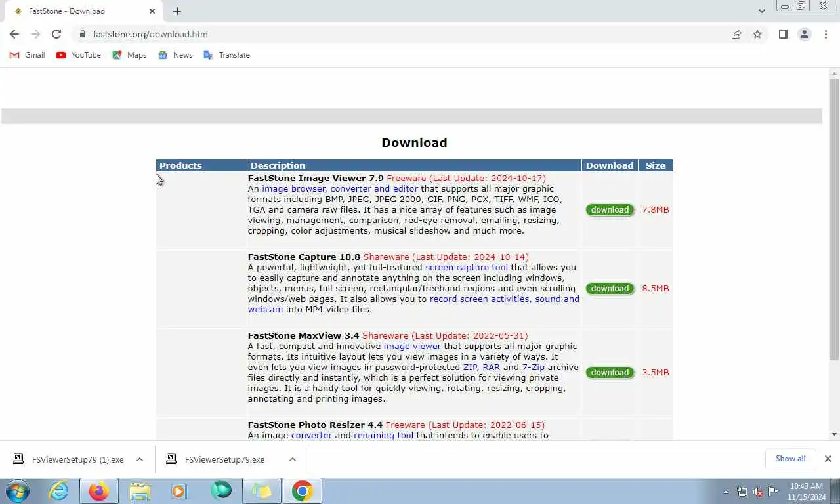840x504 pixels.
Task: Click the taskbar clock showing 10:43 AM
Action: pyautogui.click(x=807, y=492)
